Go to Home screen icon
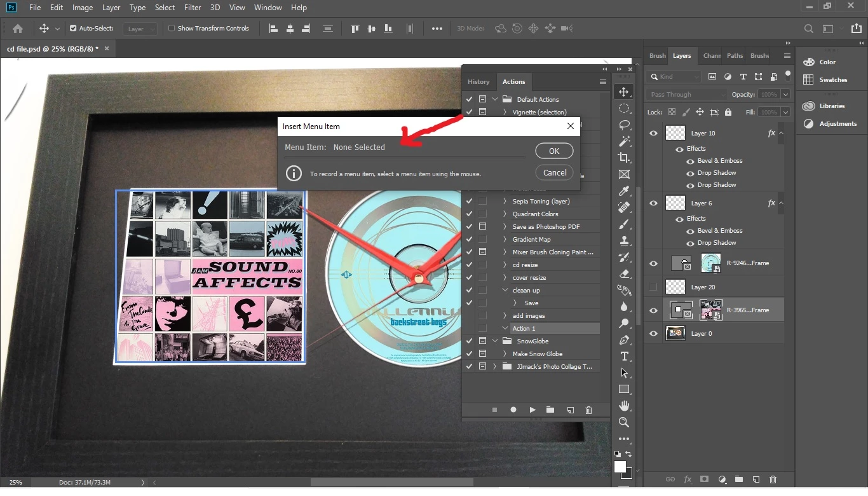868x496 pixels. pos(18,29)
